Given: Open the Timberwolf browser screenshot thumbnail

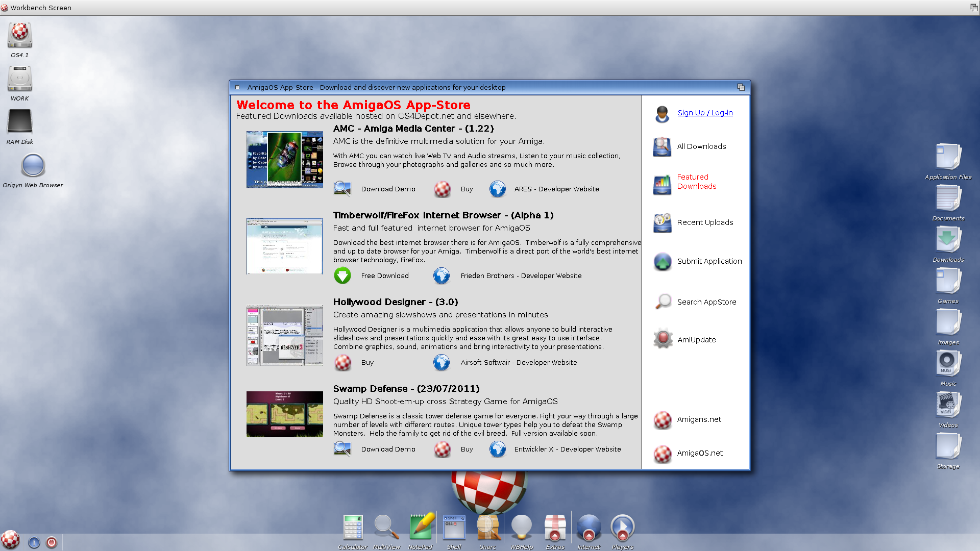Looking at the screenshot, I should (x=285, y=246).
